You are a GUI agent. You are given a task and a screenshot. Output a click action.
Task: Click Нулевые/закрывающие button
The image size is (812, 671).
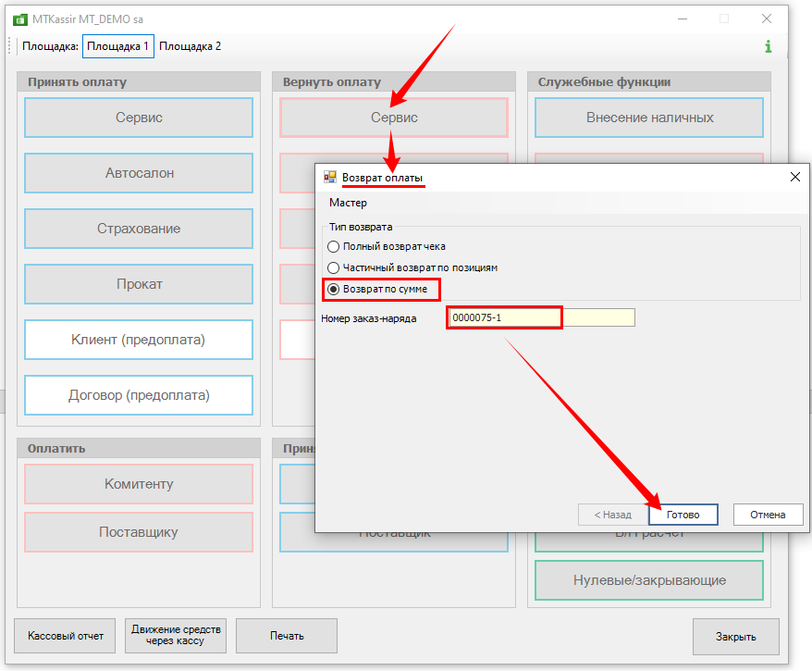[649, 580]
